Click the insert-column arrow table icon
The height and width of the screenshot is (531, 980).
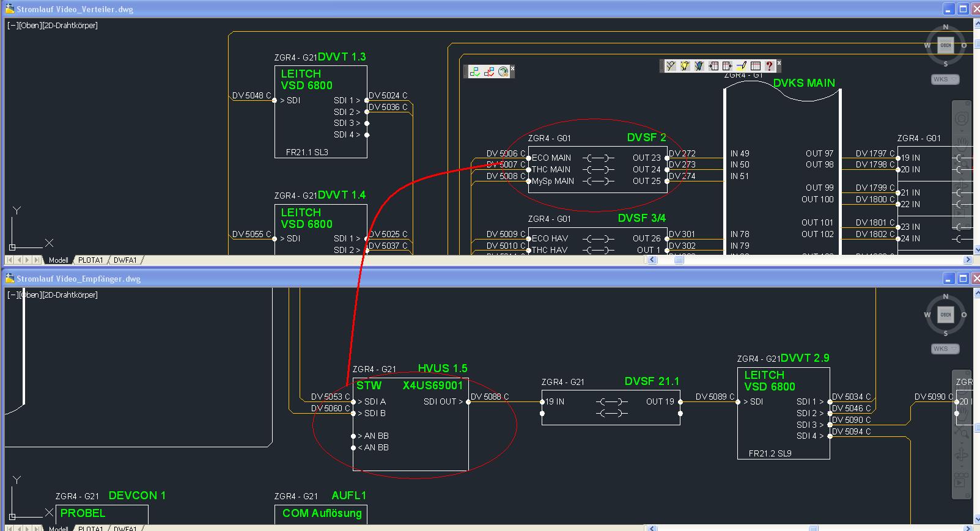click(x=713, y=66)
